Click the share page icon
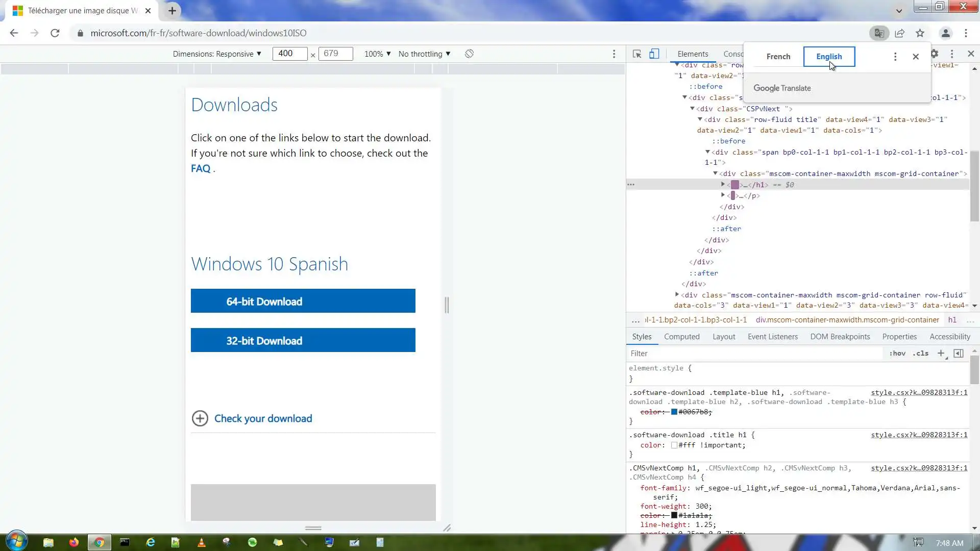The width and height of the screenshot is (980, 551). click(900, 33)
